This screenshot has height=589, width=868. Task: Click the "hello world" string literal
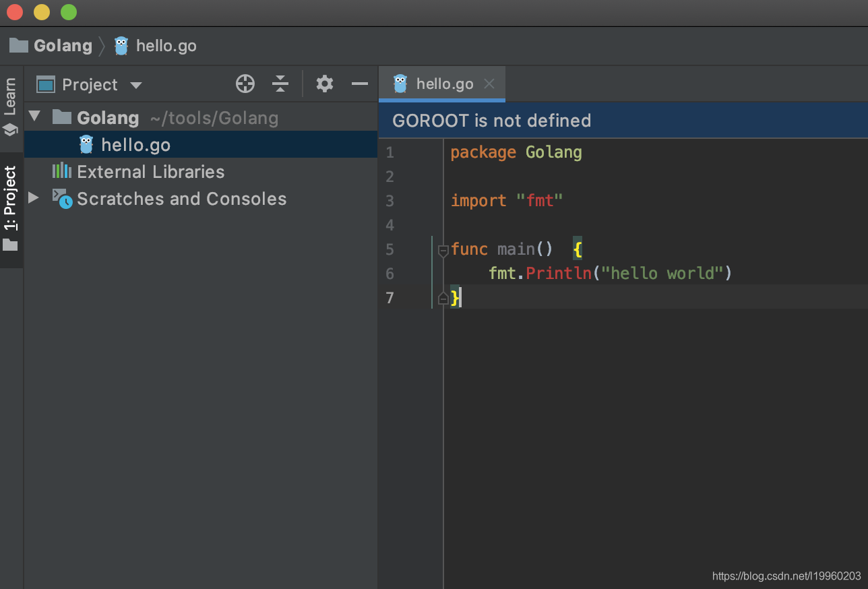click(x=662, y=274)
